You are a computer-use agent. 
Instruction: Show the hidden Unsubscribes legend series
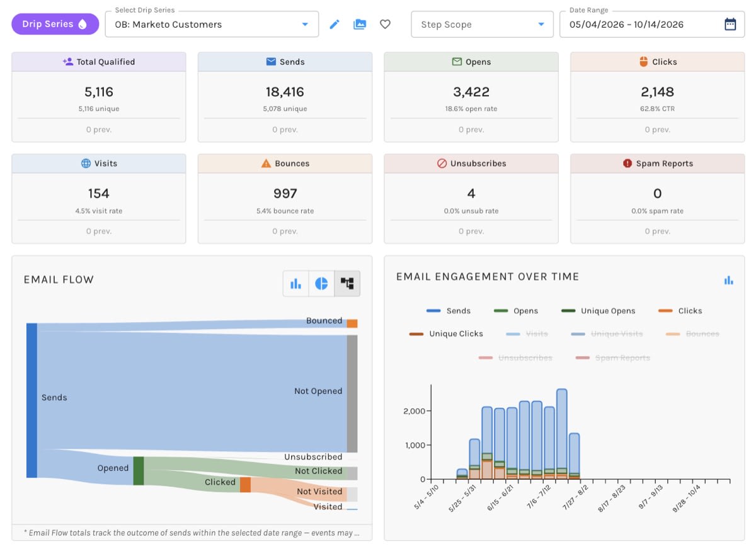click(515, 358)
